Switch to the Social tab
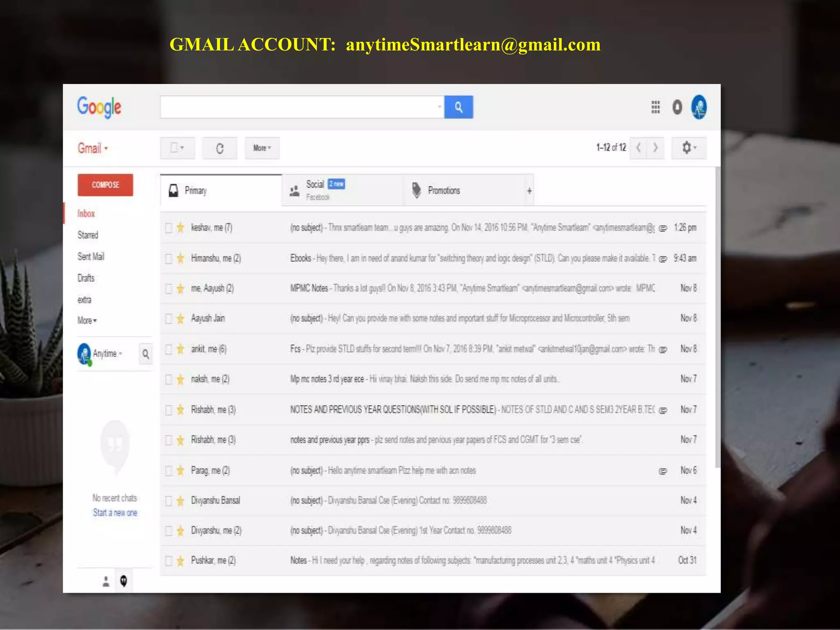 (343, 190)
